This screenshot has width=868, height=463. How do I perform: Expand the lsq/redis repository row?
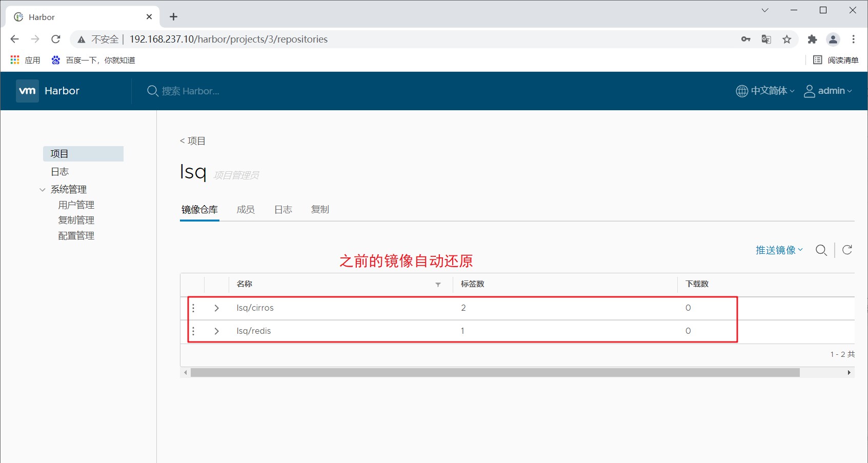point(216,331)
